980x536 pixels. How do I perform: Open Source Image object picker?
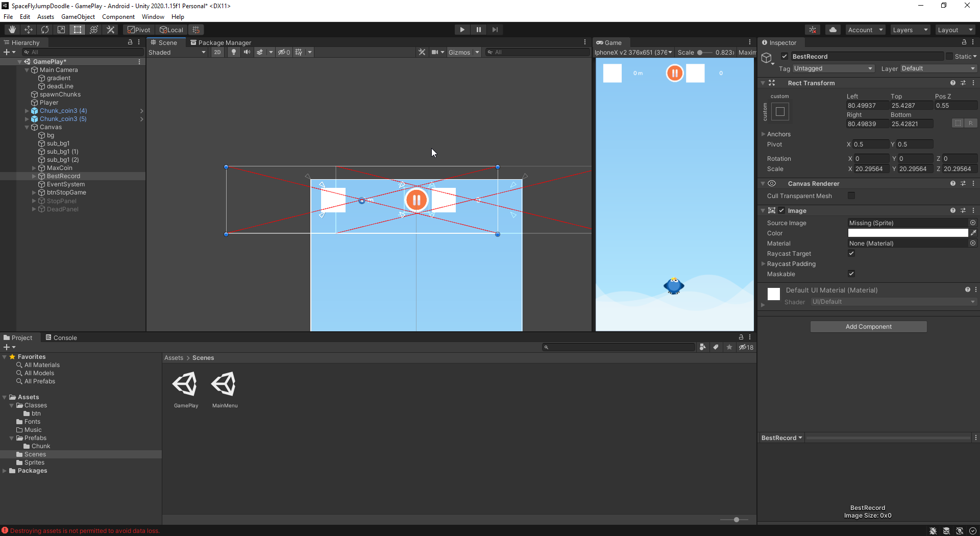973,223
